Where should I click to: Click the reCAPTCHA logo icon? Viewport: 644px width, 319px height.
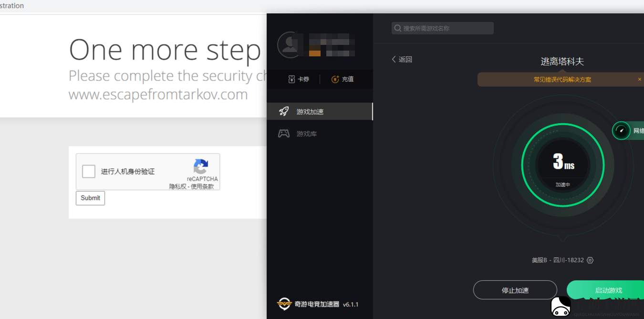click(201, 166)
